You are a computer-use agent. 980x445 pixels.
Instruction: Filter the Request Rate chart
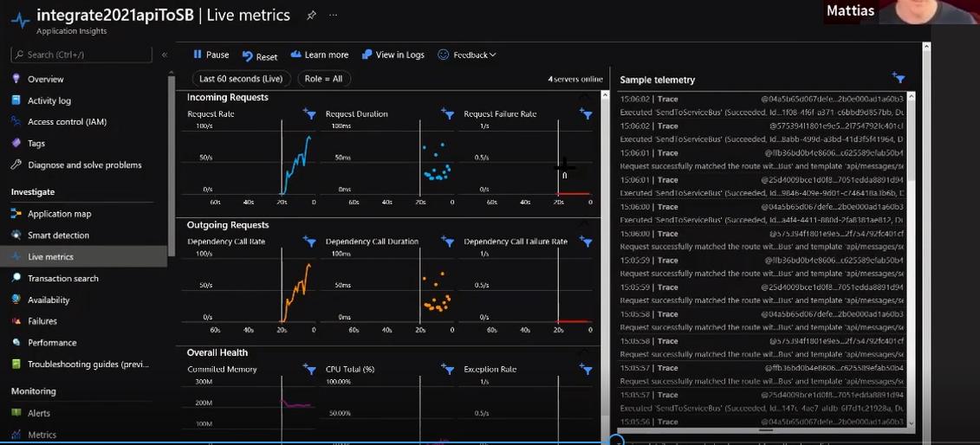click(x=310, y=113)
